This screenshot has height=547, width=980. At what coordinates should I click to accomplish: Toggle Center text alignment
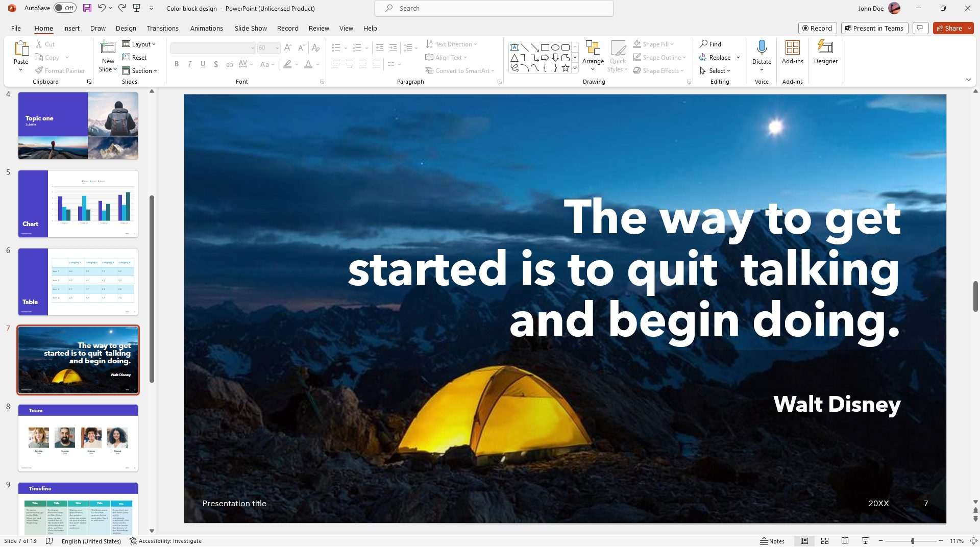349,64
